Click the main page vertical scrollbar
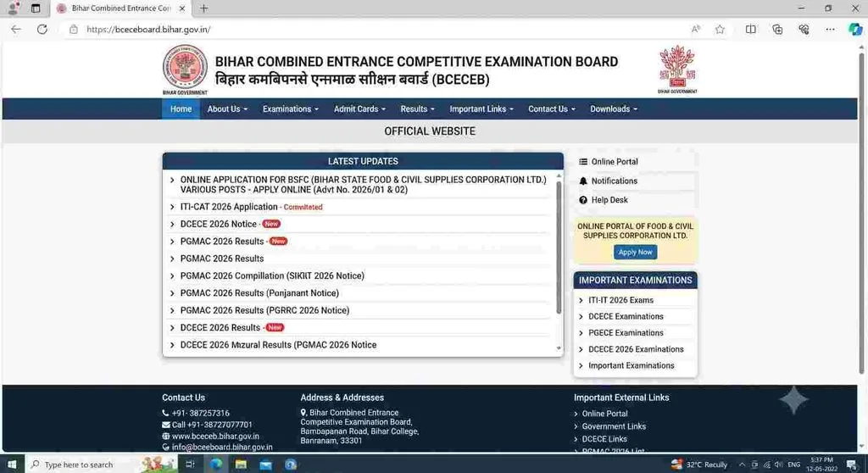Viewport: 868px width, 473px height. [861, 214]
